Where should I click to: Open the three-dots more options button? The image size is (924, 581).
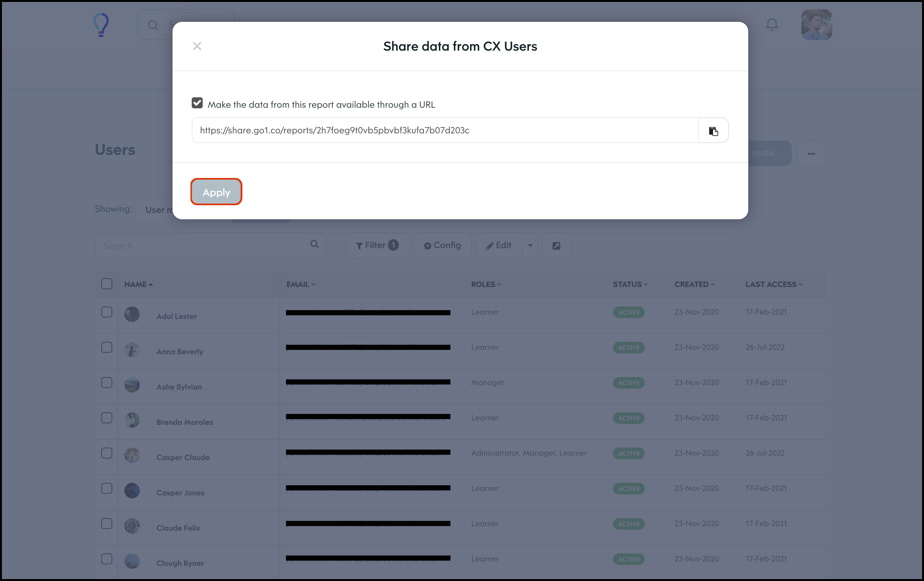click(x=811, y=154)
